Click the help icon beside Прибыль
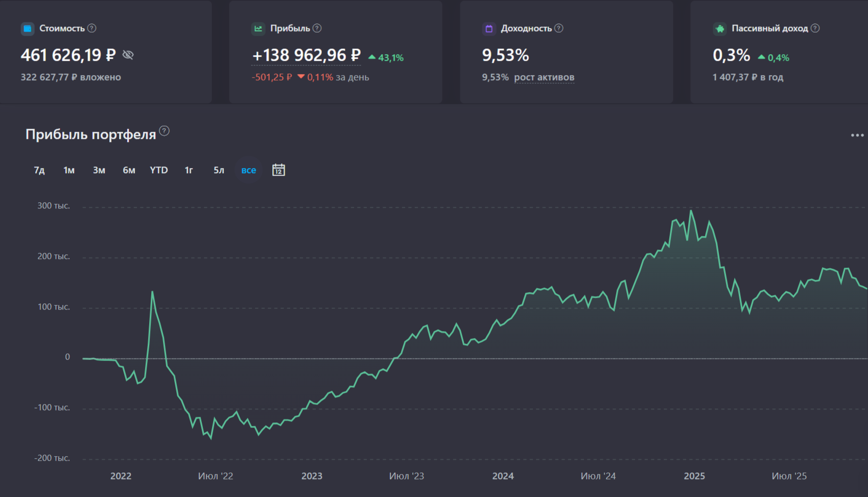Image resolution: width=868 pixels, height=497 pixels. pyautogui.click(x=317, y=28)
